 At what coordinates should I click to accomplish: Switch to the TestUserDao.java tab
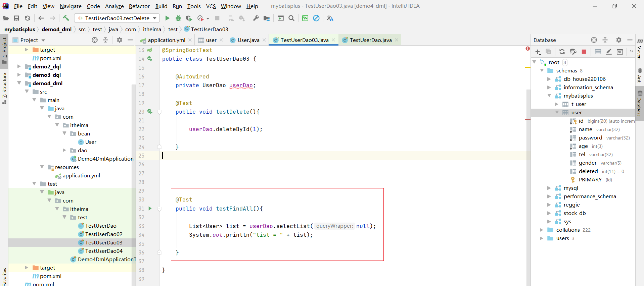pyautogui.click(x=370, y=40)
